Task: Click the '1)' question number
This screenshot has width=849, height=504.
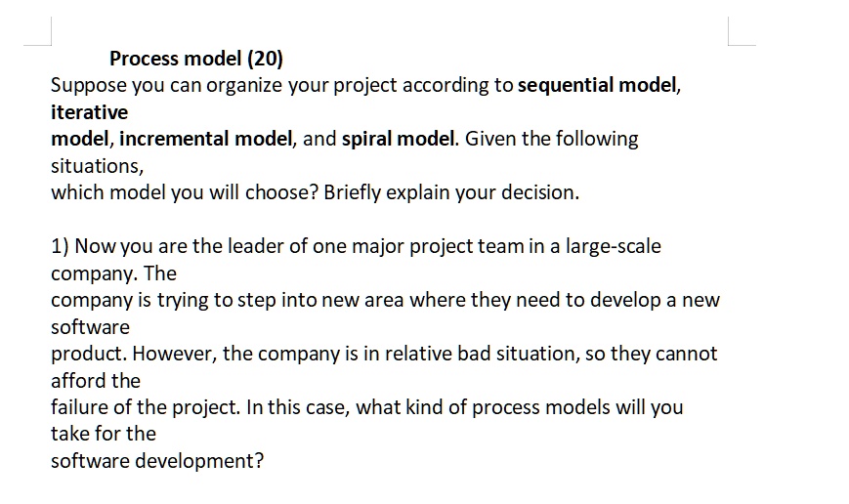Action: pos(61,246)
